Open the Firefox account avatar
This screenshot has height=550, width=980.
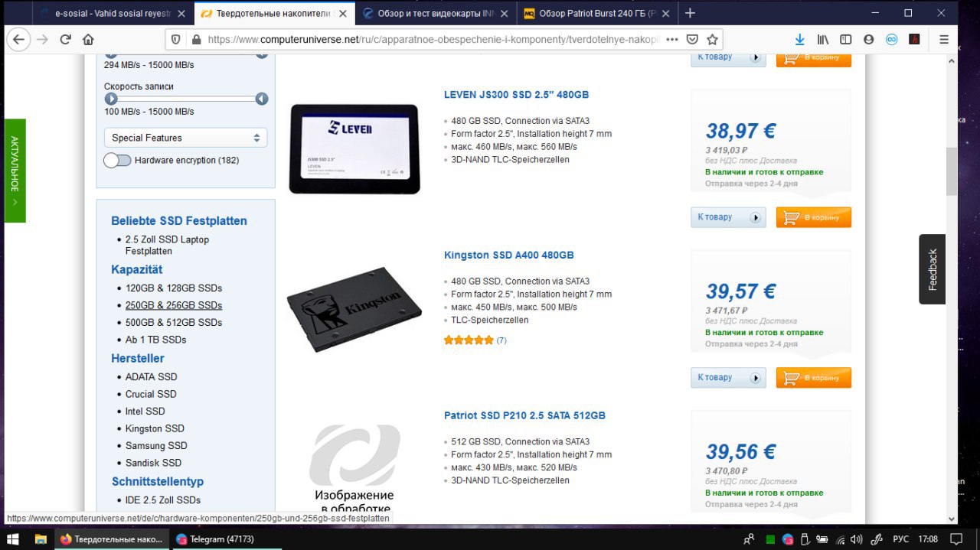point(869,40)
